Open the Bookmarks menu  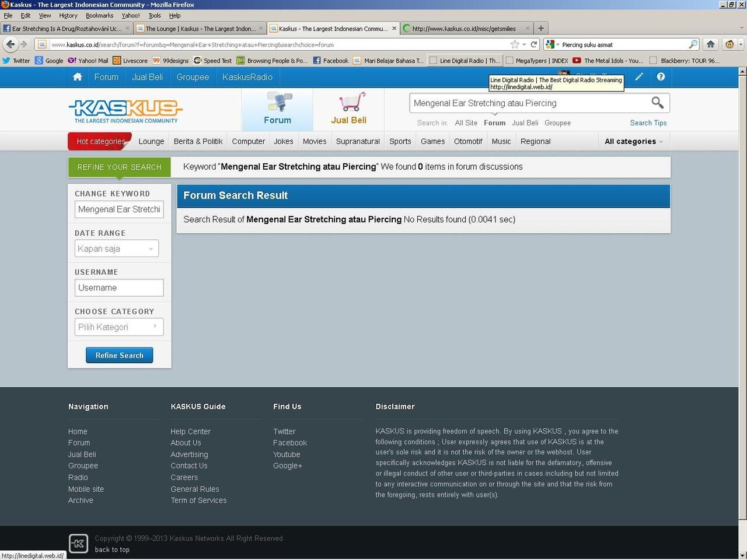[x=99, y=16]
